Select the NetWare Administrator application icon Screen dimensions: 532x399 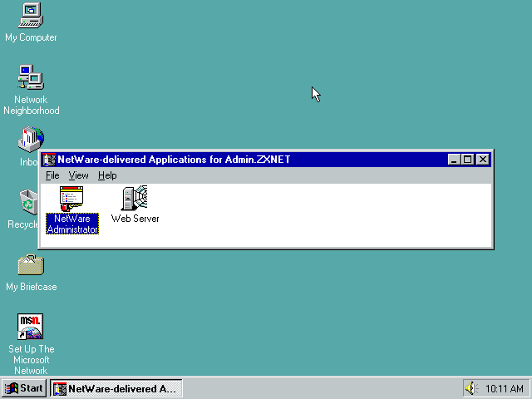(x=71, y=199)
